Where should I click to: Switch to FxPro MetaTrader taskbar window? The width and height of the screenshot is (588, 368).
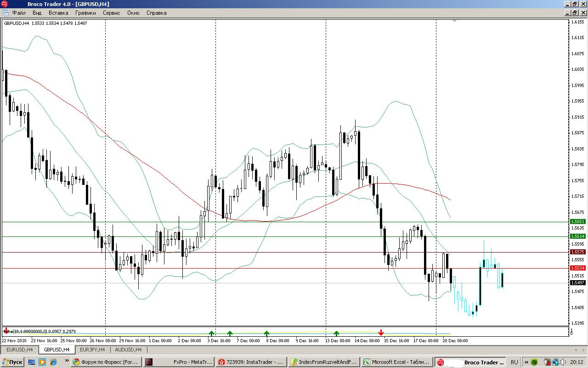click(x=178, y=362)
